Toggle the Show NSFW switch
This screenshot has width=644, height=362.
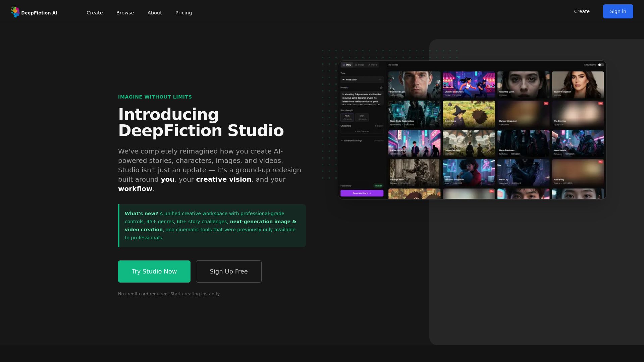600,65
